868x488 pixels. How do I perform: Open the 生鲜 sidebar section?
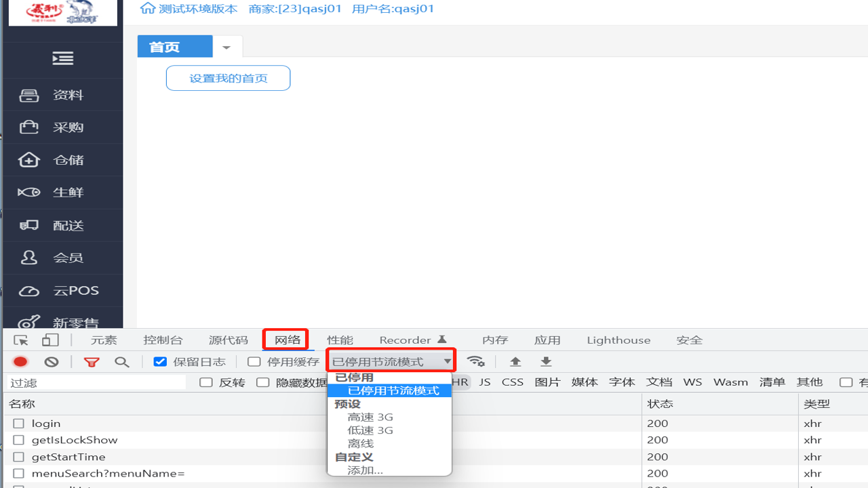(63, 192)
